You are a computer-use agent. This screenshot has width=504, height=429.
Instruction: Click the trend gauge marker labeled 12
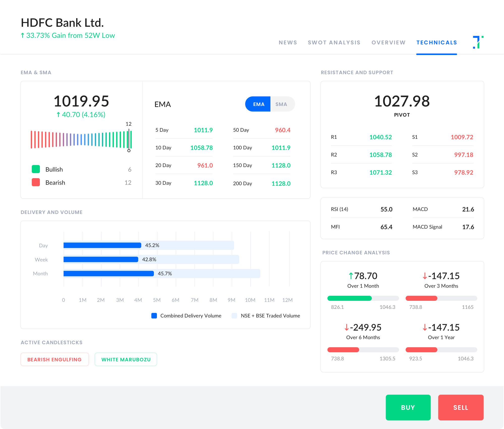tap(129, 140)
